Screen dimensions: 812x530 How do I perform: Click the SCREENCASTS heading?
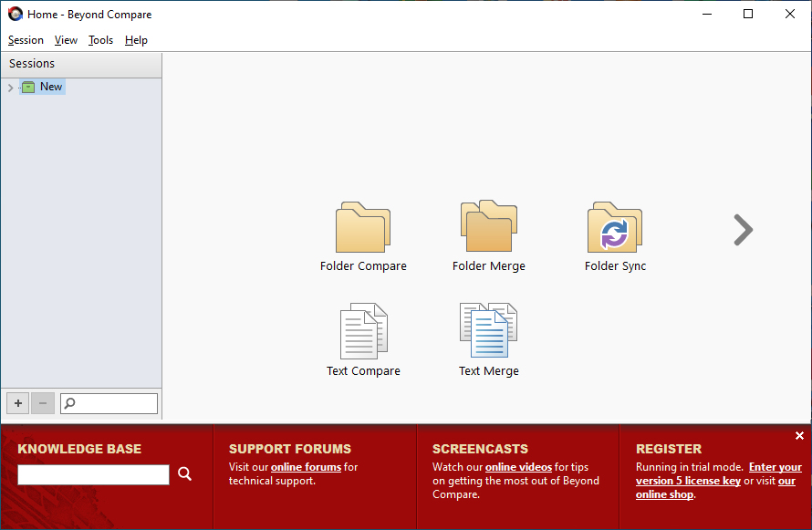tap(480, 449)
